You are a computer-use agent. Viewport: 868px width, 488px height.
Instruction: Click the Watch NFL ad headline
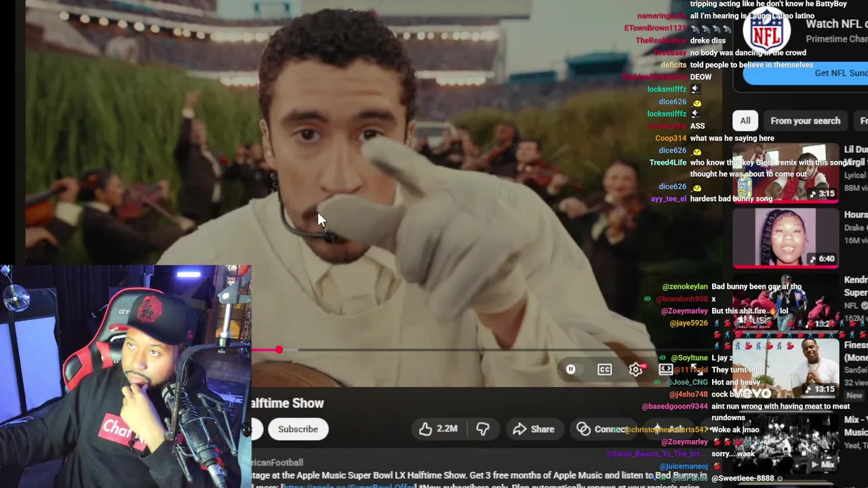pyautogui.click(x=835, y=24)
